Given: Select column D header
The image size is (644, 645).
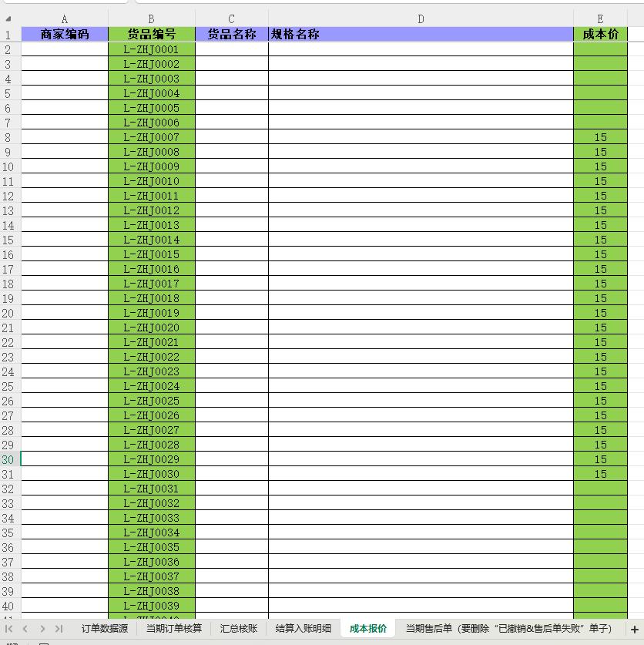Looking at the screenshot, I should coord(421,19).
